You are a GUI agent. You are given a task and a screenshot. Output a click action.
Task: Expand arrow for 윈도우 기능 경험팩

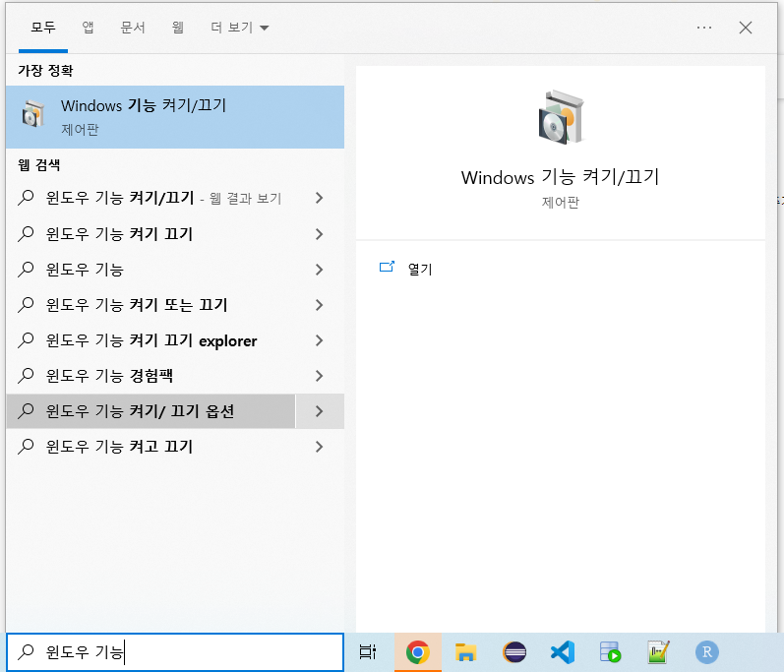tap(320, 376)
